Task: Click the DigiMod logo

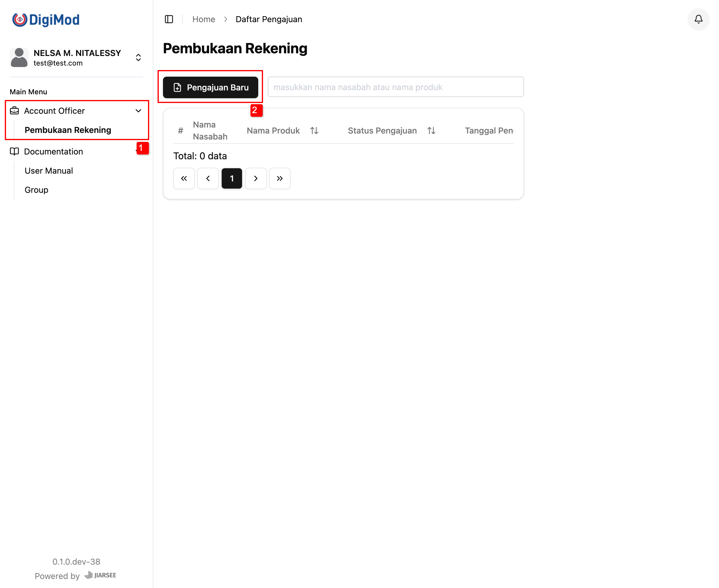Action: point(46,20)
